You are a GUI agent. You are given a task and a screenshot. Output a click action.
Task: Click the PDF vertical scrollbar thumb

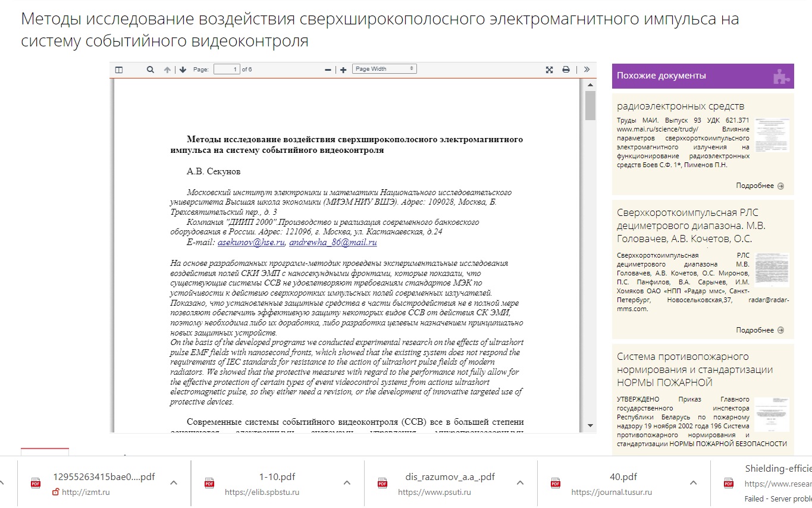tap(590, 106)
